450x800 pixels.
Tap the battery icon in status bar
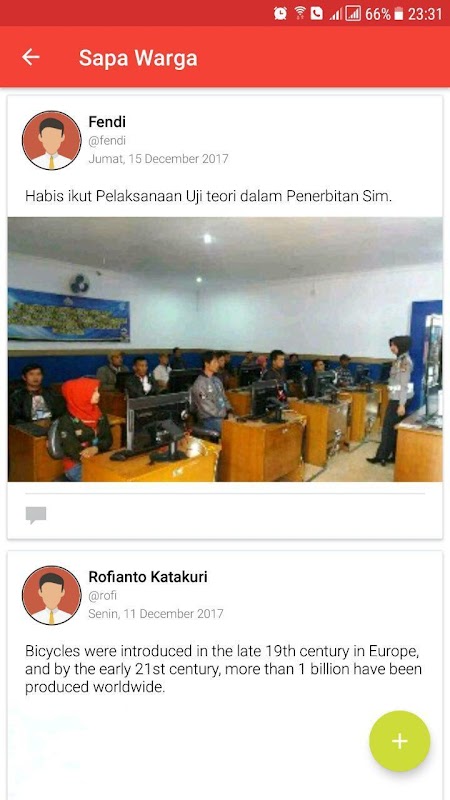(x=399, y=14)
